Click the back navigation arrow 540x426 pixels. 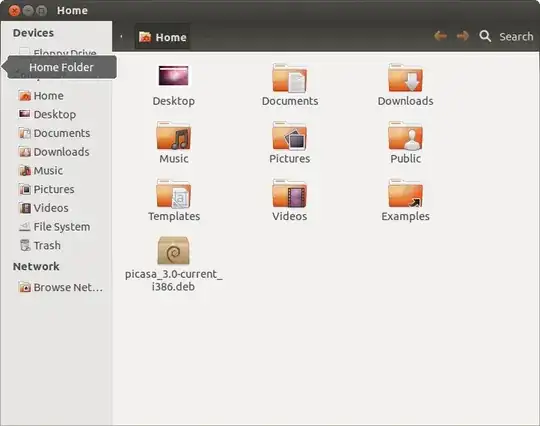tap(440, 36)
